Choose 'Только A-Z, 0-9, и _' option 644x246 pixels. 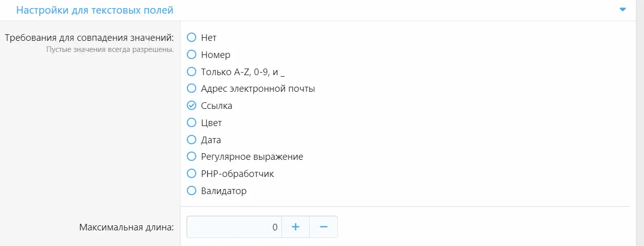(191, 72)
